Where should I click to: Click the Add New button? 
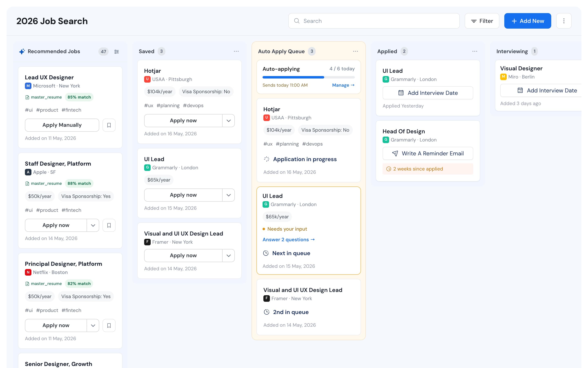tap(528, 21)
